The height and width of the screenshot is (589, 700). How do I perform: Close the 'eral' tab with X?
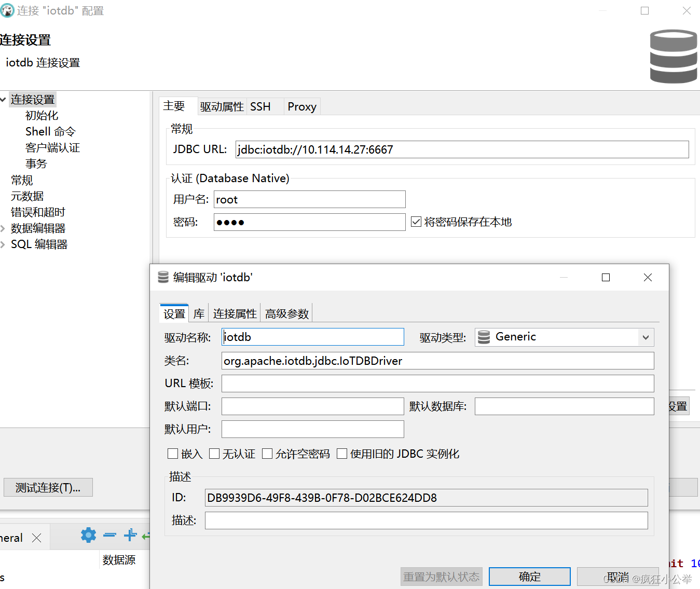coord(36,538)
